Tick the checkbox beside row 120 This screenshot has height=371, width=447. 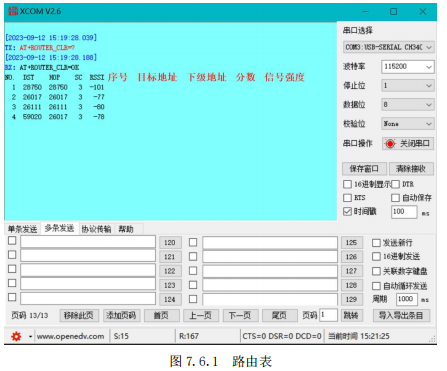[x=12, y=240]
